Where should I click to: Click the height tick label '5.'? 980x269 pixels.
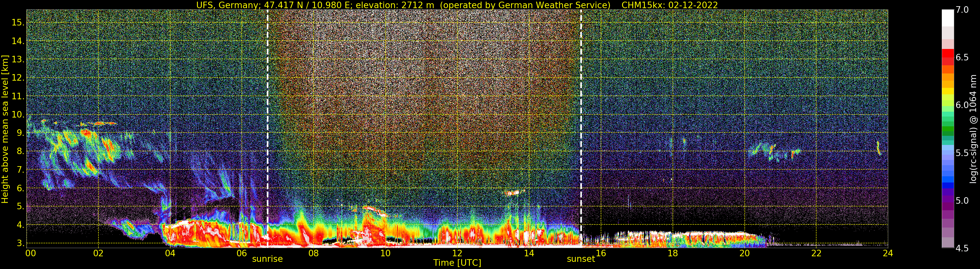pyautogui.click(x=21, y=206)
